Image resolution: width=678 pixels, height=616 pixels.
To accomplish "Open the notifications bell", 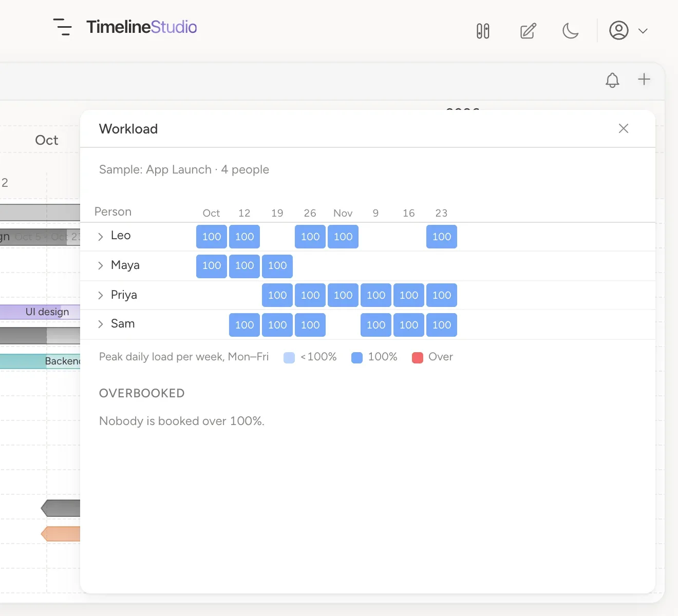I will point(612,80).
